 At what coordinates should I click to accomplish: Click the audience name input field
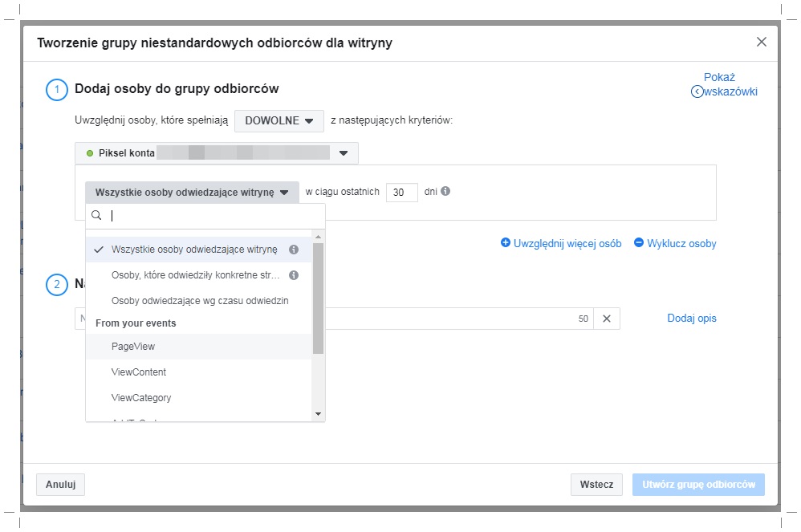[x=334, y=319]
